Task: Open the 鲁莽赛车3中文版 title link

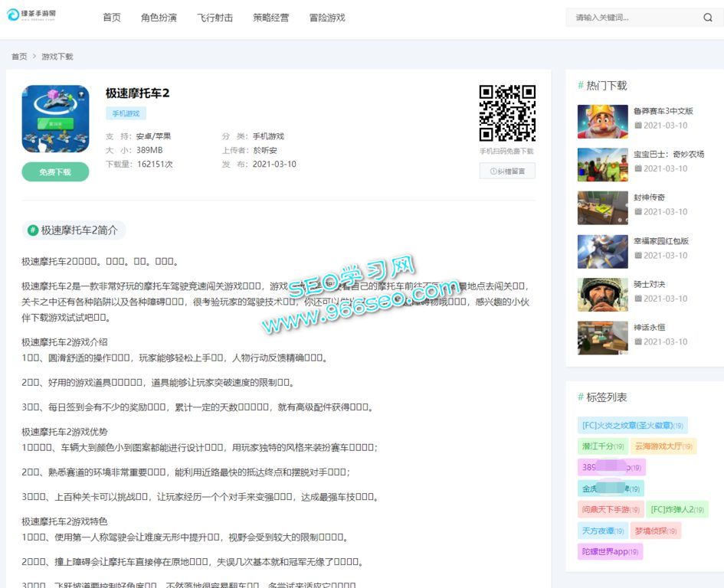Action: [663, 111]
